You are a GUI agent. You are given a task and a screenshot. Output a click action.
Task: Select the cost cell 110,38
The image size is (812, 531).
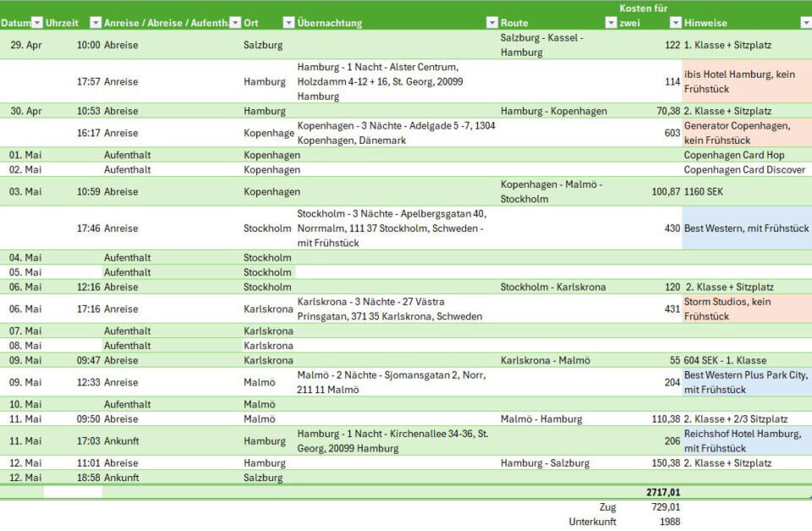click(x=650, y=419)
